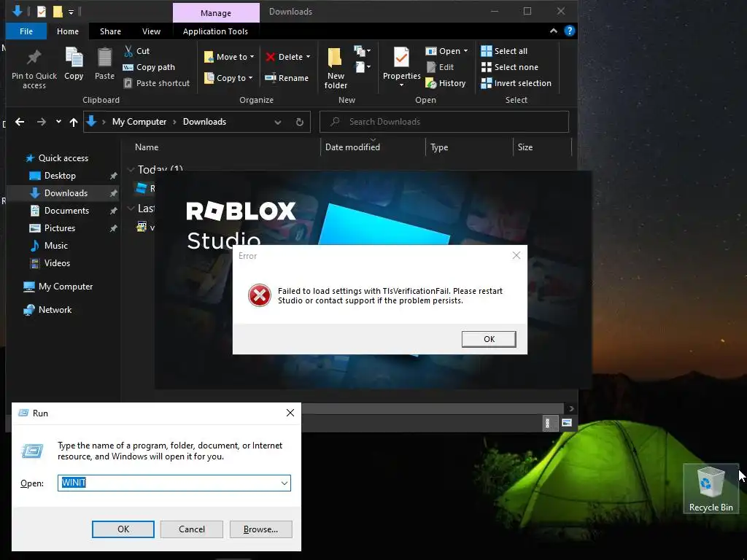Sort by Size column header
Image resolution: width=747 pixels, height=560 pixels.
point(525,147)
